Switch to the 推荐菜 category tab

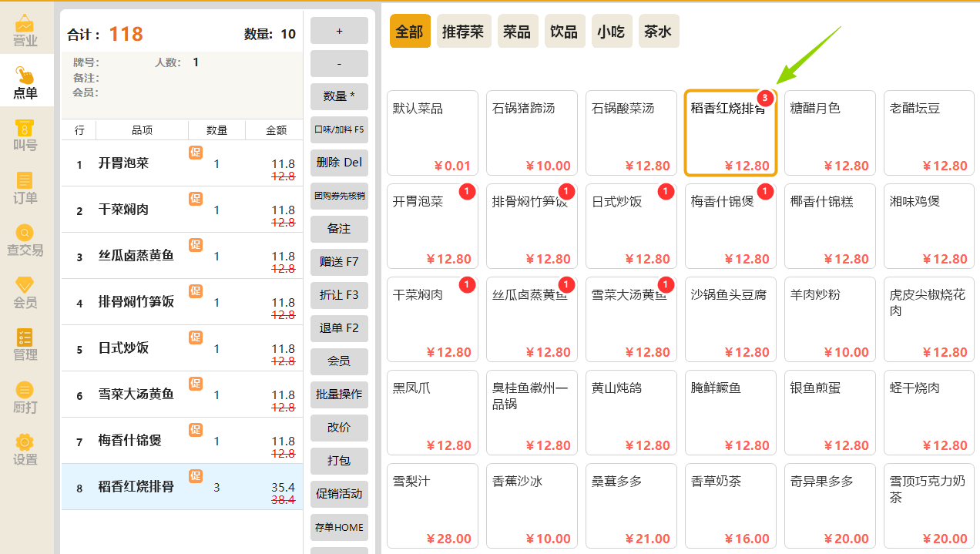tap(464, 32)
